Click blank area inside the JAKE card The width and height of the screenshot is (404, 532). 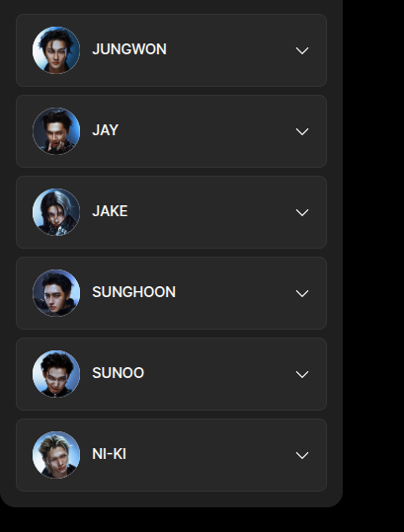point(210,212)
